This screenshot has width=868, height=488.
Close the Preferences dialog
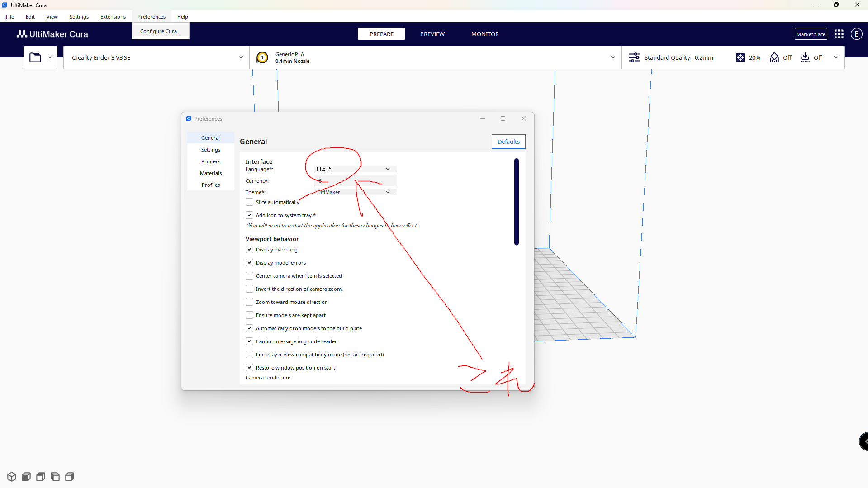[524, 118]
